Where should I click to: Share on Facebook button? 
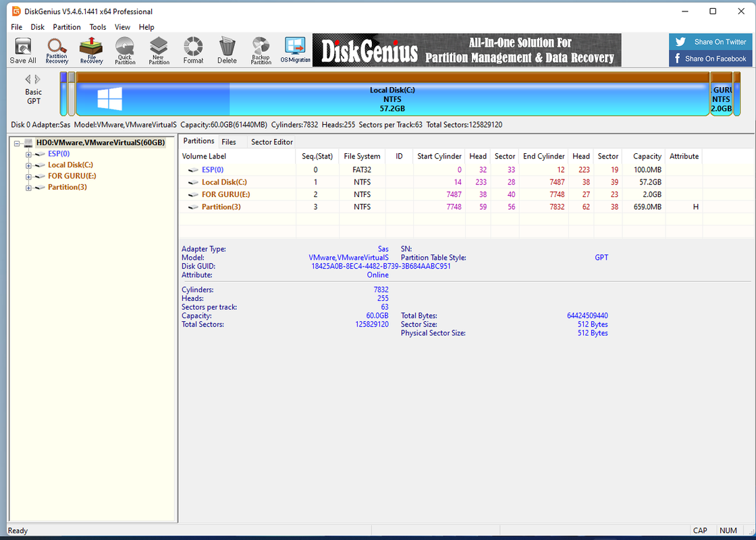point(712,59)
